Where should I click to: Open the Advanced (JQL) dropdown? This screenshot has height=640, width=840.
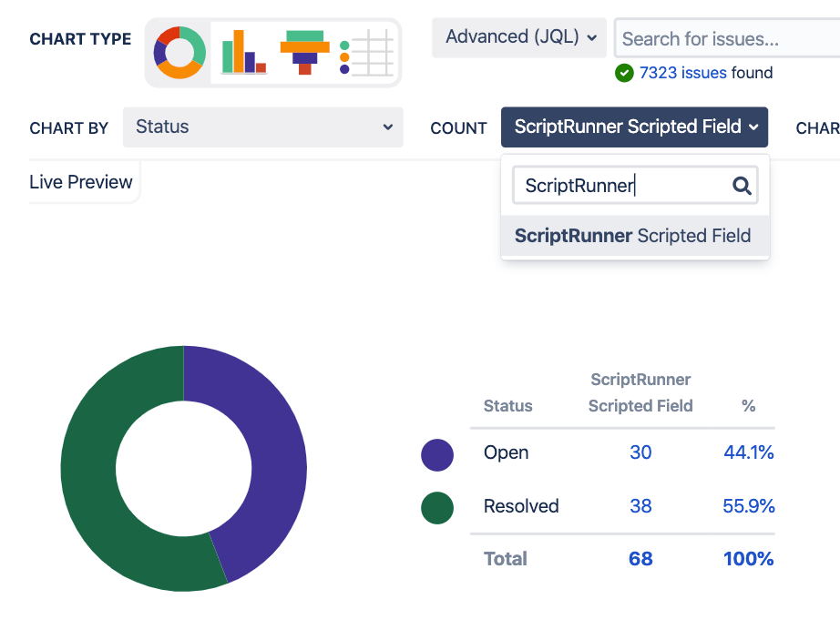[519, 37]
